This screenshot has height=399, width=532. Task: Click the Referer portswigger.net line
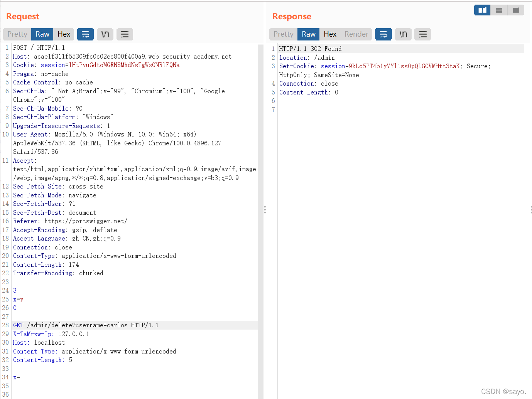coord(70,221)
